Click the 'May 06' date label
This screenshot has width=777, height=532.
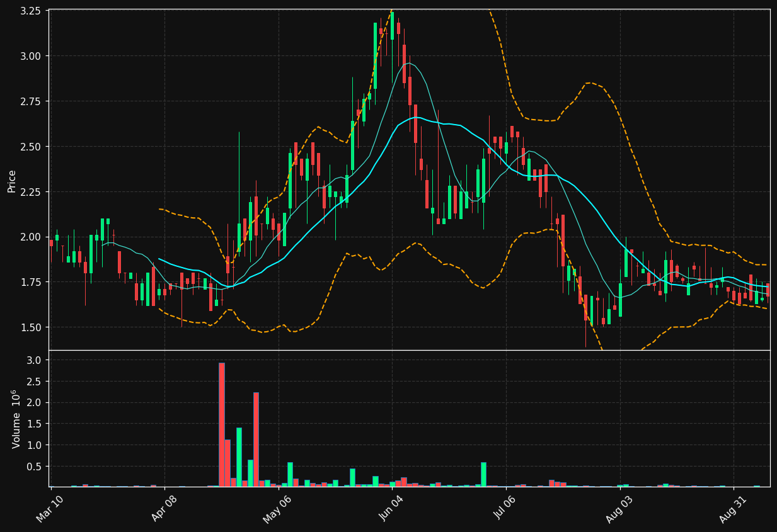tap(277, 509)
